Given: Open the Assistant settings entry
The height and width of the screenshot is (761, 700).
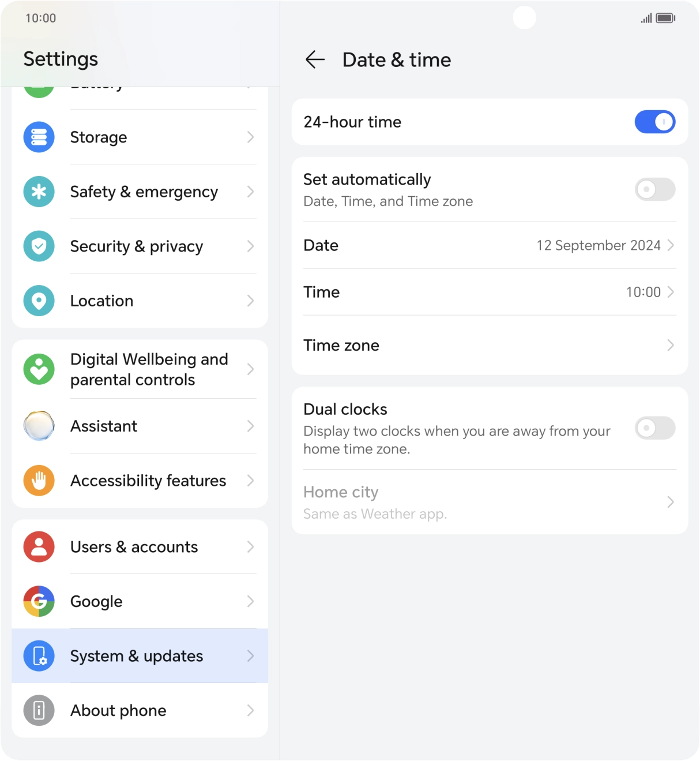Looking at the screenshot, I should [x=140, y=426].
